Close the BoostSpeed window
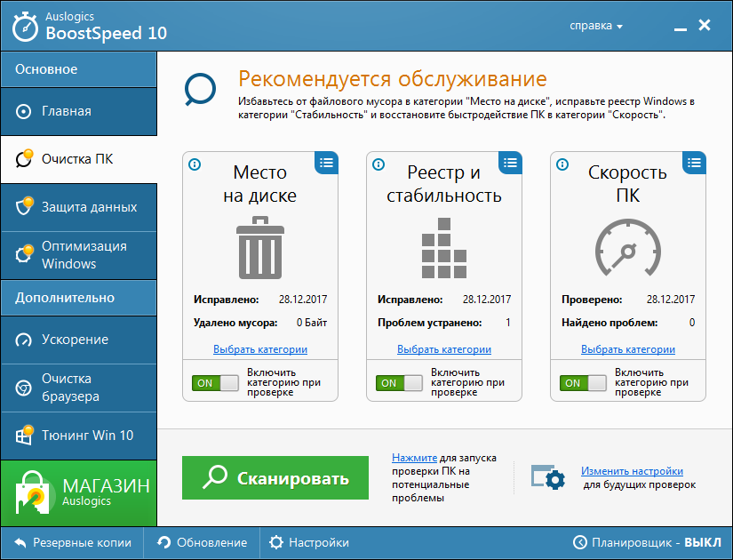The height and width of the screenshot is (560, 733). (705, 25)
